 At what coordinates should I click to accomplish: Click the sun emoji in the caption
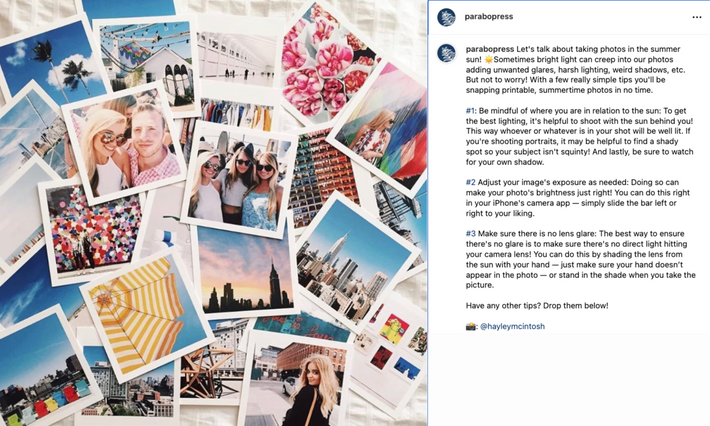pos(489,59)
